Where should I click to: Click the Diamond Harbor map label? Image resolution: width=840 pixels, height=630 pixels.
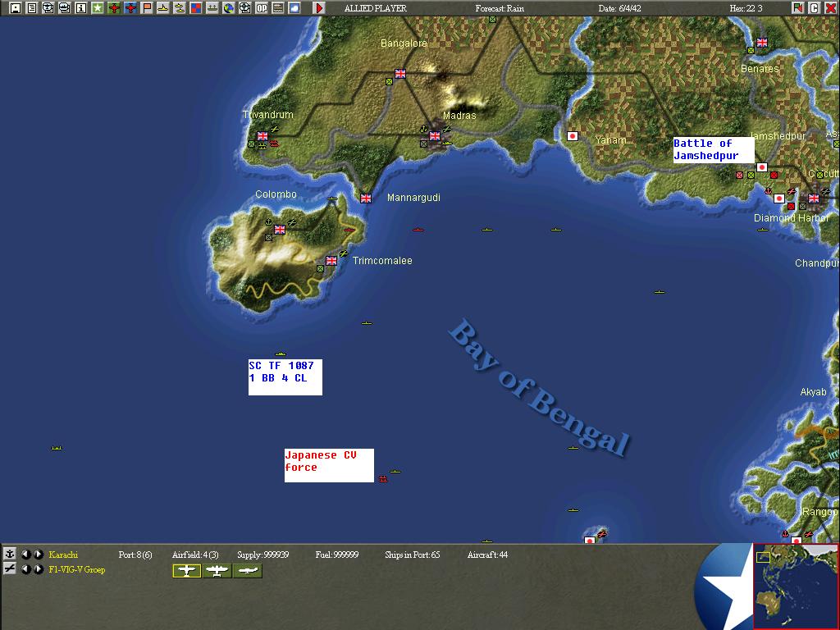[x=792, y=217]
